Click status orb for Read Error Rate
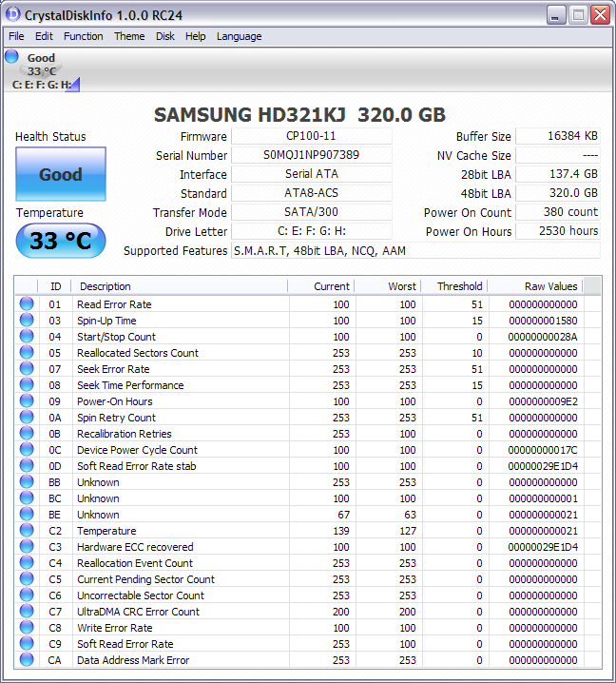 click(27, 303)
